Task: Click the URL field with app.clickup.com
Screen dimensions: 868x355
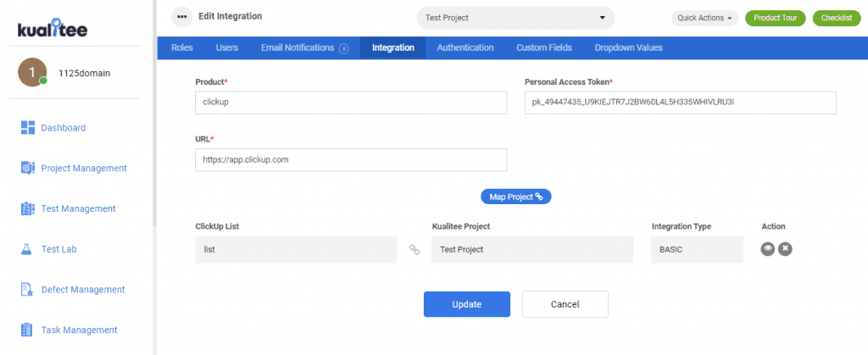Action: [351, 160]
